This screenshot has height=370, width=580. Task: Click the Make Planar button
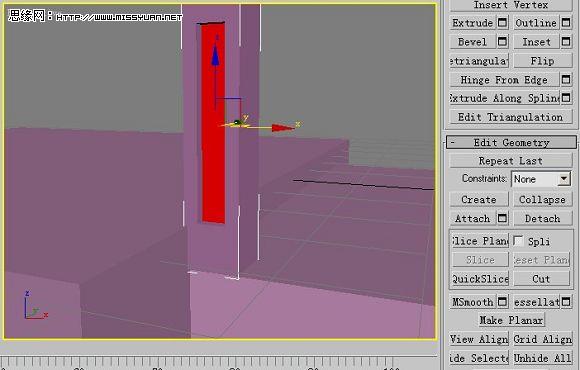coord(512,320)
